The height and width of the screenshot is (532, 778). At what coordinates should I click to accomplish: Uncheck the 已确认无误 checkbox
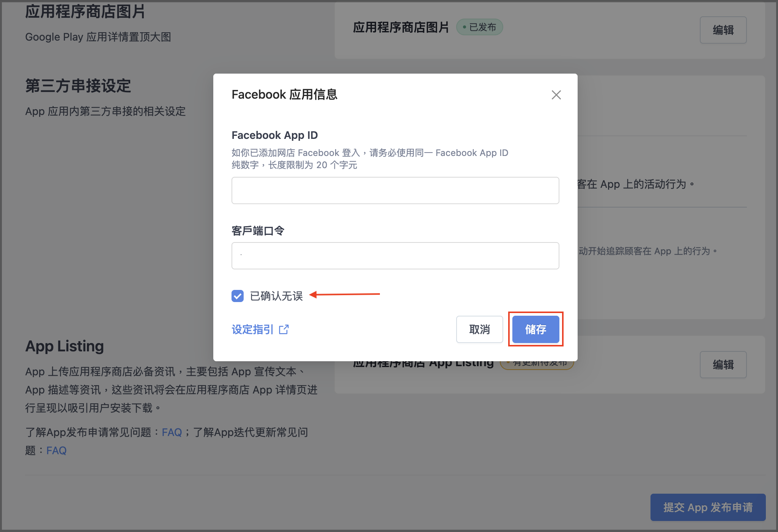tap(238, 296)
